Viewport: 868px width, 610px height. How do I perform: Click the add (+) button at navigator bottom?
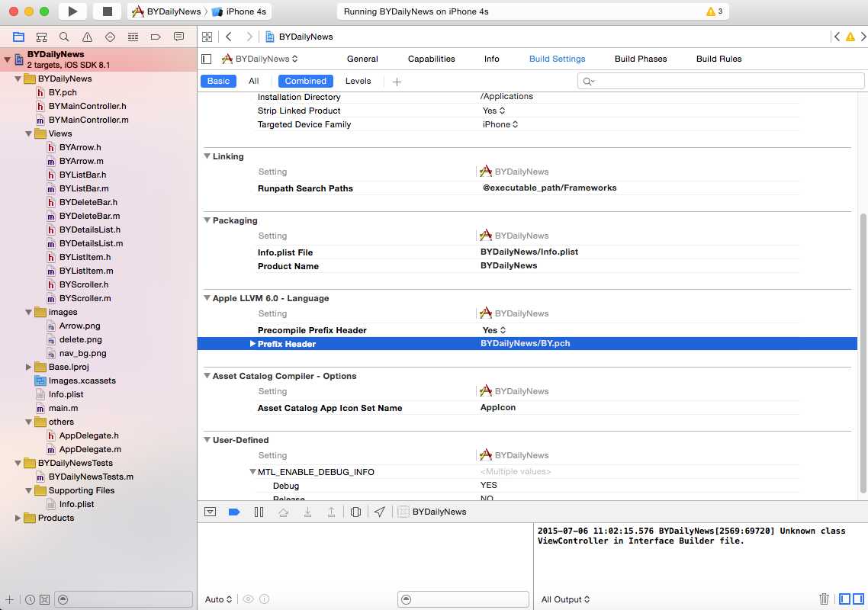9,599
